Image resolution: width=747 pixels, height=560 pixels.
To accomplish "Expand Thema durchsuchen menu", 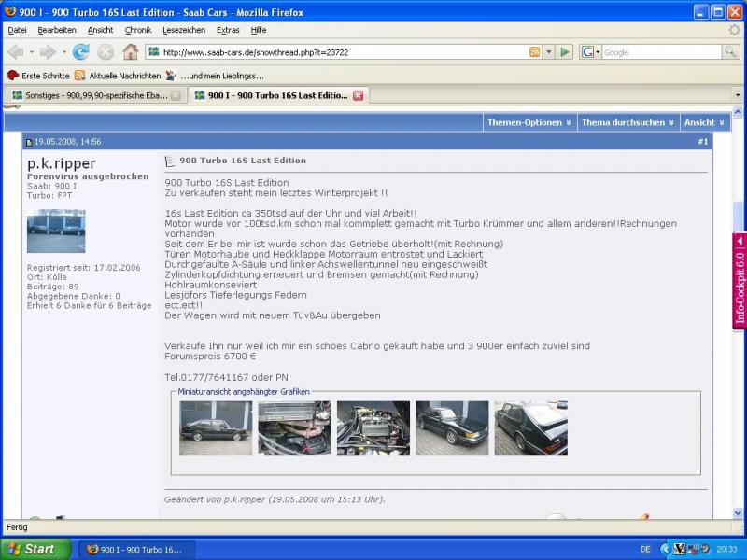I will pyautogui.click(x=627, y=123).
